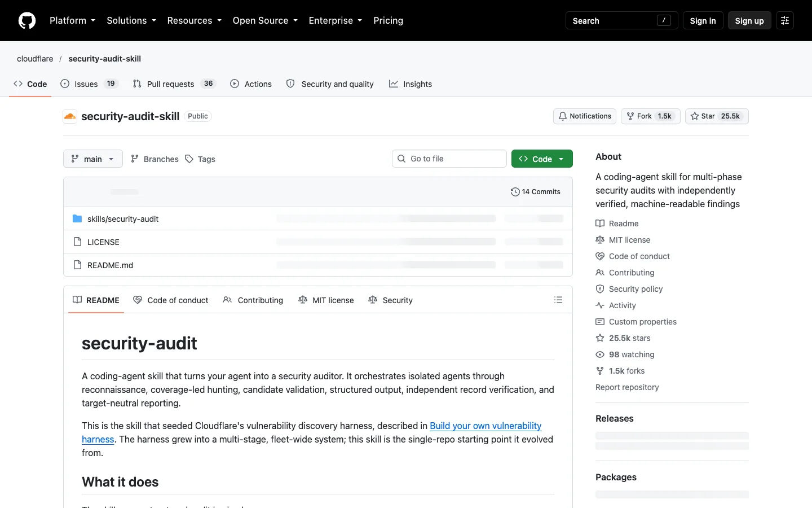Switch to the Pull requests tab
This screenshot has height=508, width=812.
coord(174,84)
